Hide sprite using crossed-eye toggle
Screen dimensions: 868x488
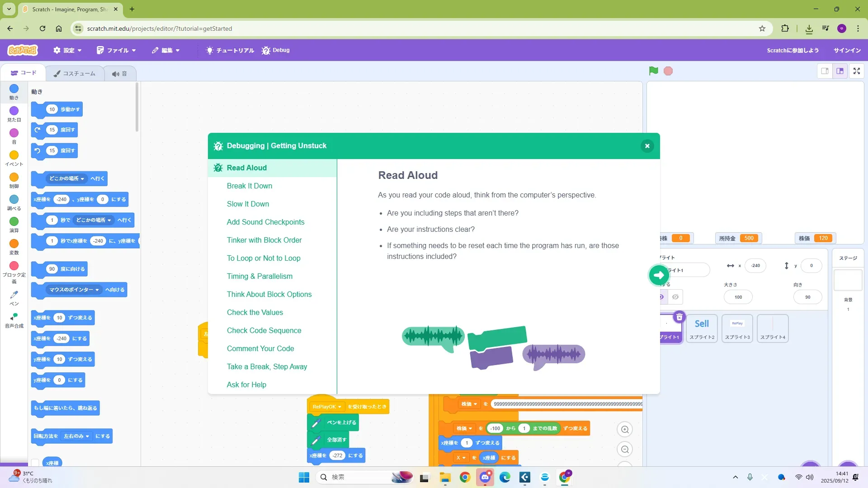point(675,297)
